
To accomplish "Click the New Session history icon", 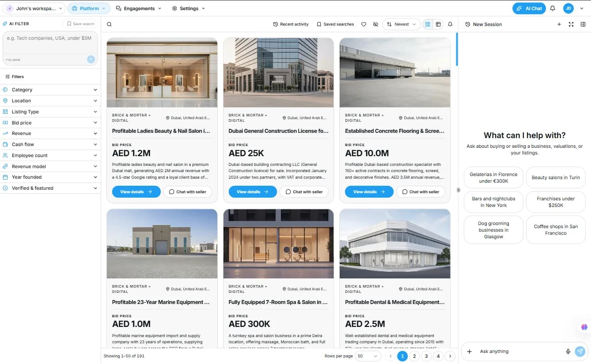I will (467, 24).
